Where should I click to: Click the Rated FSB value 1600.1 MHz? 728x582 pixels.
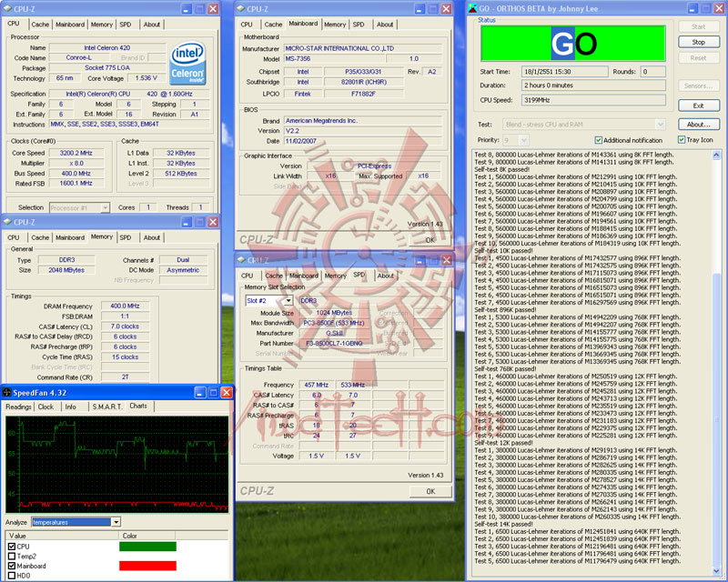[76, 184]
